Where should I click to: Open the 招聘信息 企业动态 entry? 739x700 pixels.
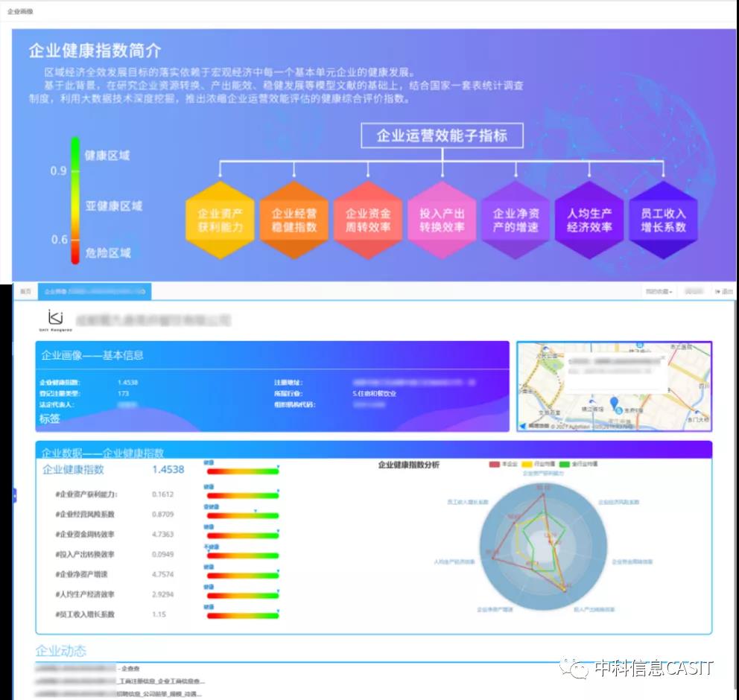pos(118,694)
